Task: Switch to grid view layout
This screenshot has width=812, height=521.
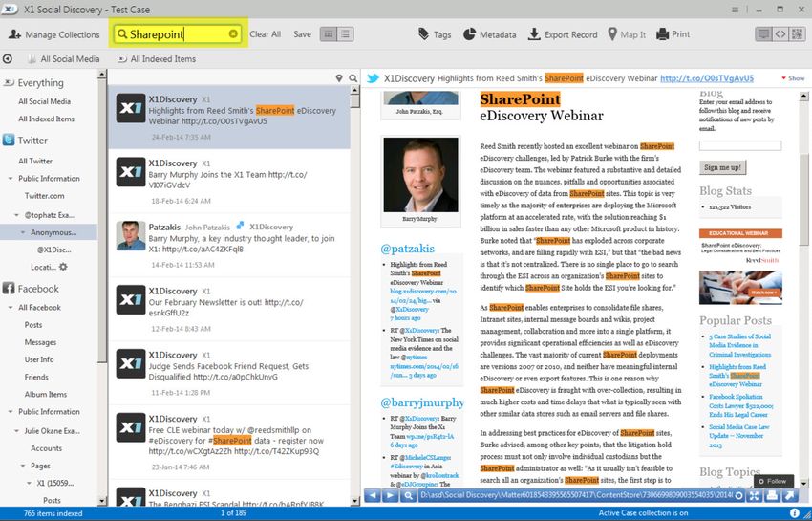Action: coord(329,34)
